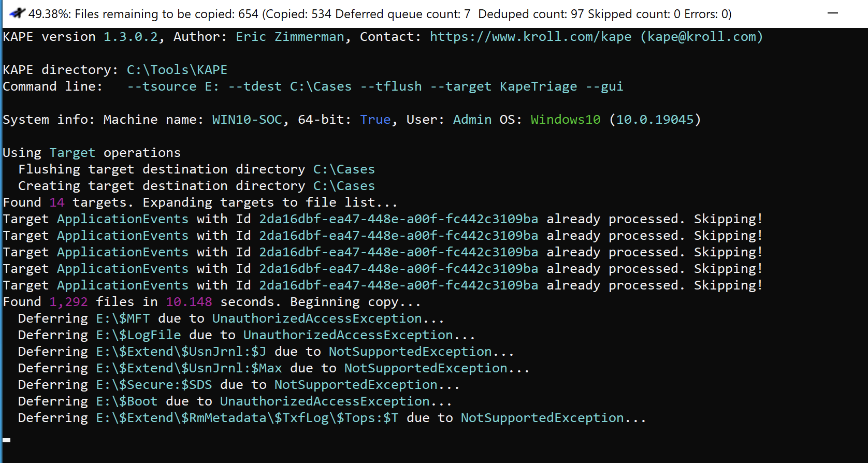The image size is (868, 463).
Task: Click NotSupportedException on the $Secure:$SDS line
Action: coord(356,385)
